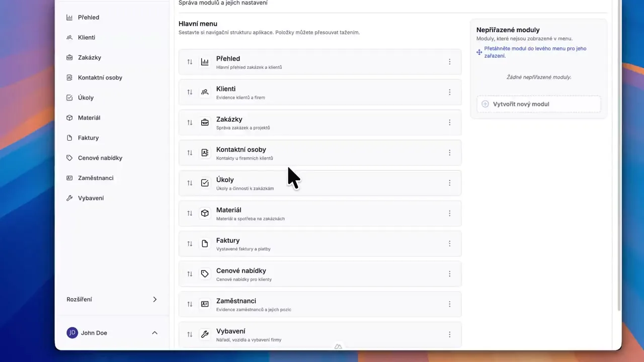Select Úkoly in the sidebar navigation
Image resolution: width=644 pixels, height=362 pixels.
pos(86,98)
